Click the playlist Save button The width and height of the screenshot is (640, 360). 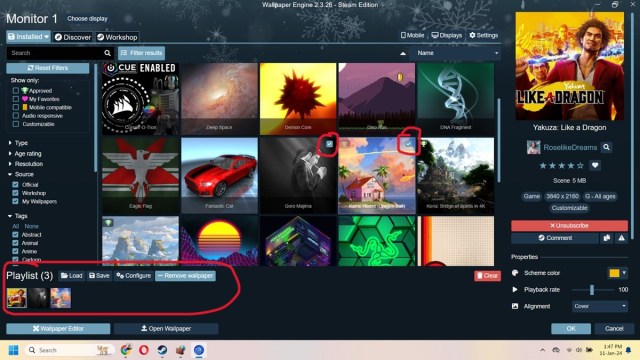click(x=99, y=276)
